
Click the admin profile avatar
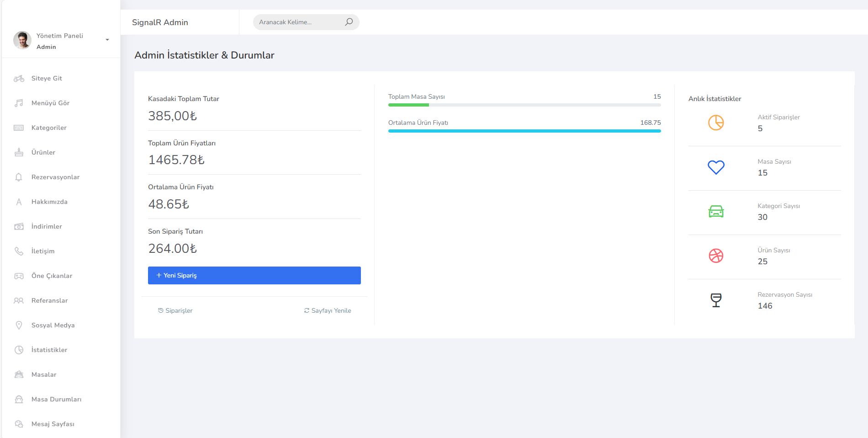point(22,40)
